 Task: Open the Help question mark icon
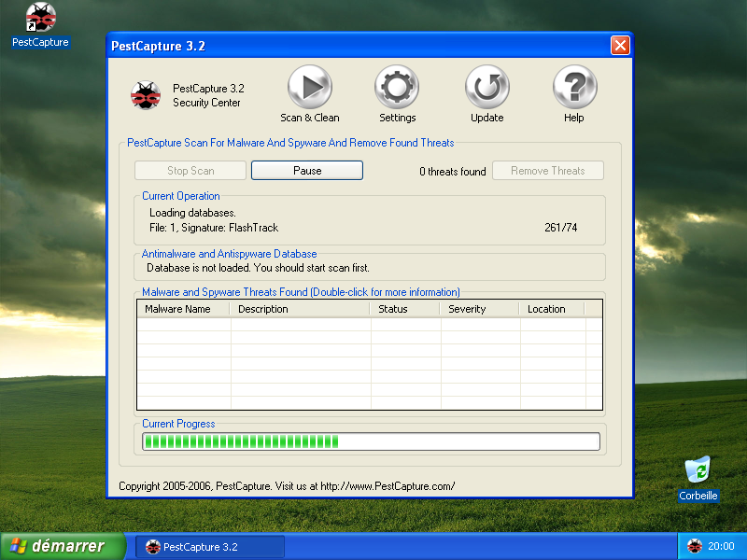click(x=574, y=87)
